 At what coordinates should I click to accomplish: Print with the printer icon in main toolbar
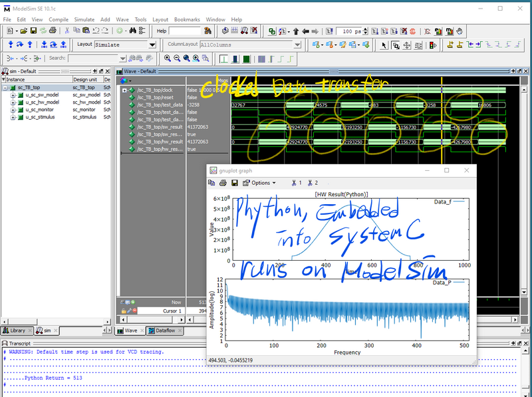tap(53, 31)
